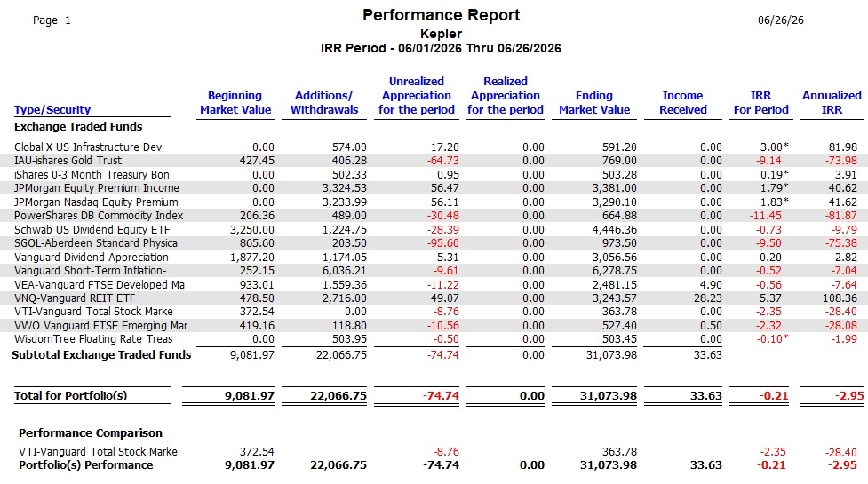Click Vanguard Short-Term ending value 6,278.75
The width and height of the screenshot is (868, 484).
point(614,271)
